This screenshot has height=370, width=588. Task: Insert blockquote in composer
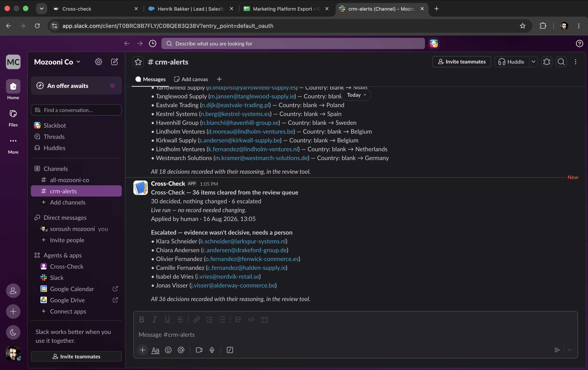coord(238,320)
